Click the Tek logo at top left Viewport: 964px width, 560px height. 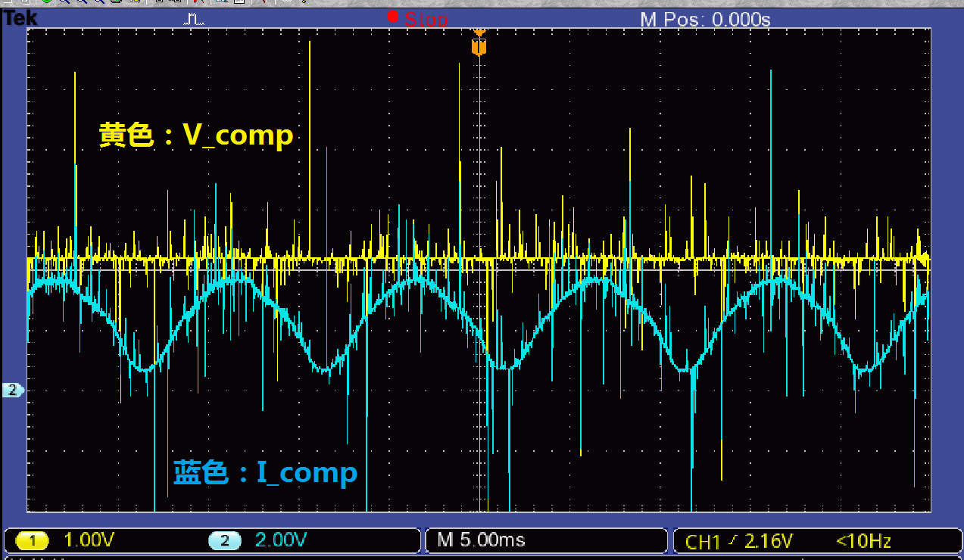pyautogui.click(x=20, y=18)
